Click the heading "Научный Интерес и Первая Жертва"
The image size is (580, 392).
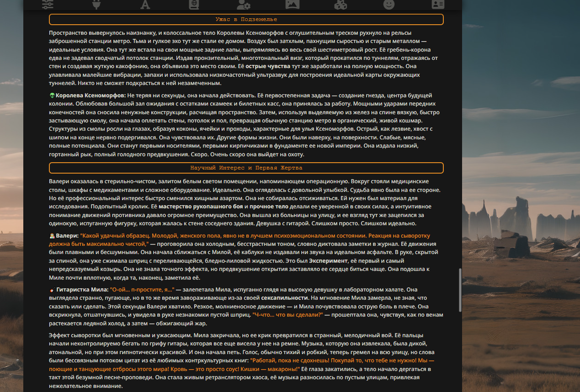pyautogui.click(x=246, y=168)
